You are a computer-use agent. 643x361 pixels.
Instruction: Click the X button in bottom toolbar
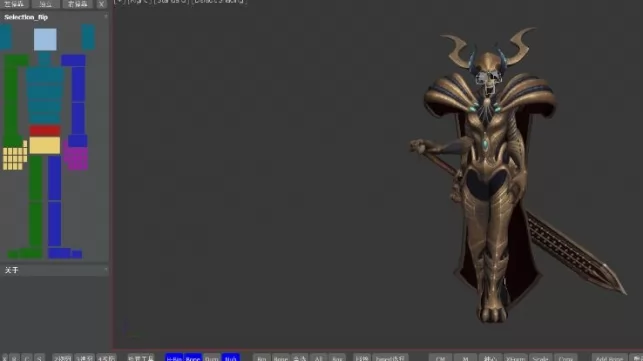point(5,358)
